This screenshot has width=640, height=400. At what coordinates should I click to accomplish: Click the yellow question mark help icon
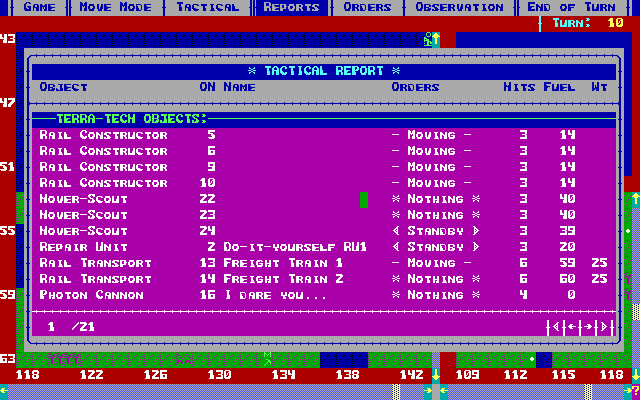(x=634, y=391)
